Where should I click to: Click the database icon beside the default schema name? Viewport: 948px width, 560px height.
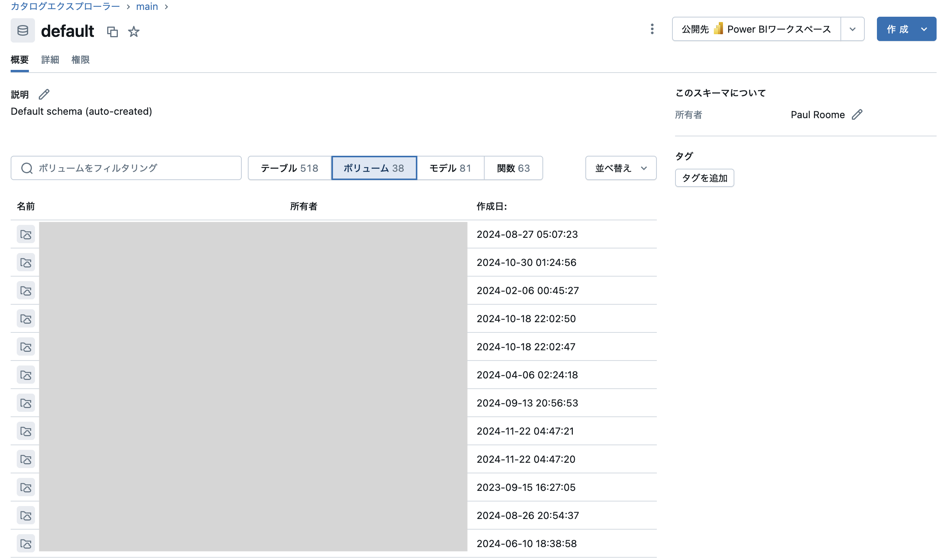pos(22,30)
